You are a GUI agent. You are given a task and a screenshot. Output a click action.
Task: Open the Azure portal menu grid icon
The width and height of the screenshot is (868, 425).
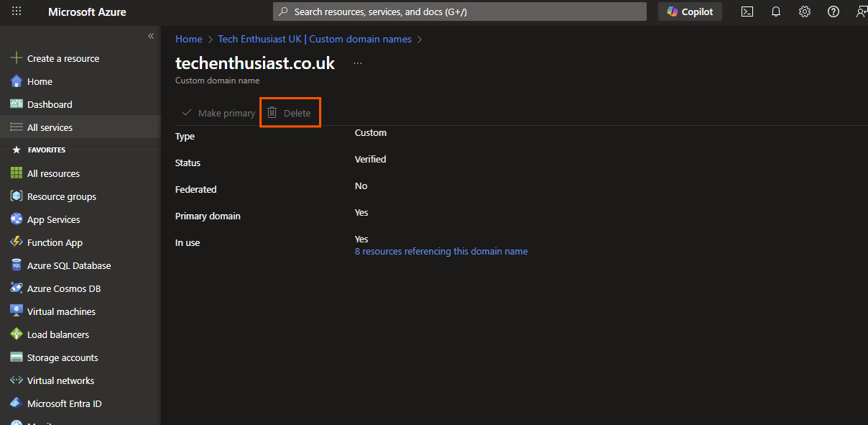16,12
